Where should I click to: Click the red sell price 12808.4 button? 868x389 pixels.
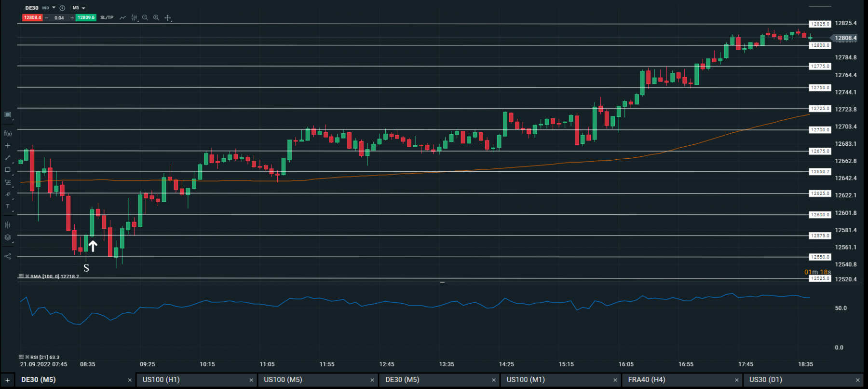pos(32,18)
